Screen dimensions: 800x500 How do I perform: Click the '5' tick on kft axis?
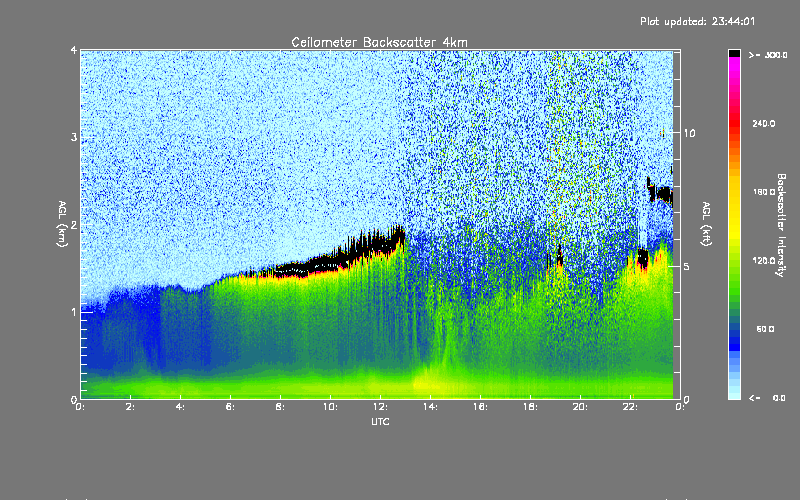tap(687, 266)
